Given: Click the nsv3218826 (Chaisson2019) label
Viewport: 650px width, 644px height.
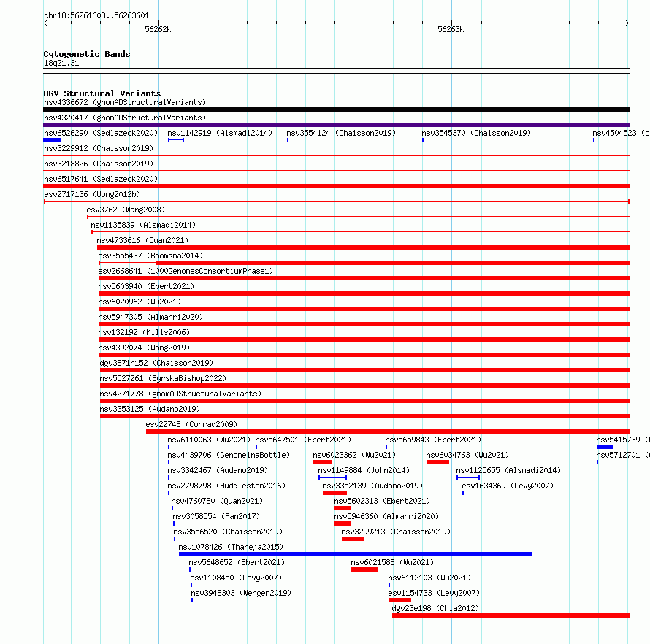Looking at the screenshot, I should [x=99, y=164].
